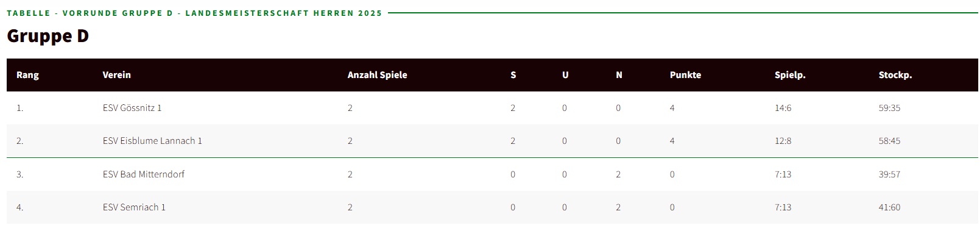Click the Punkte column header

[x=685, y=75]
